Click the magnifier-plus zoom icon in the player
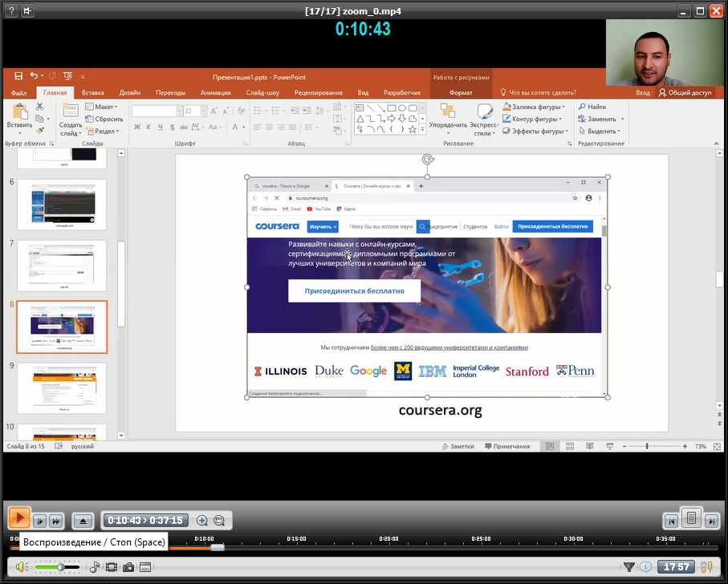The height and width of the screenshot is (584, 728). click(202, 521)
